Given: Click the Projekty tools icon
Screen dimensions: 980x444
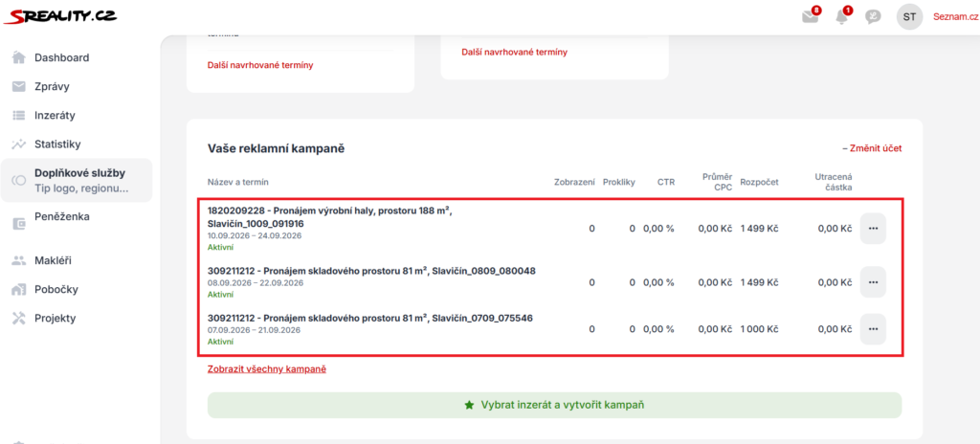Looking at the screenshot, I should pos(19,318).
